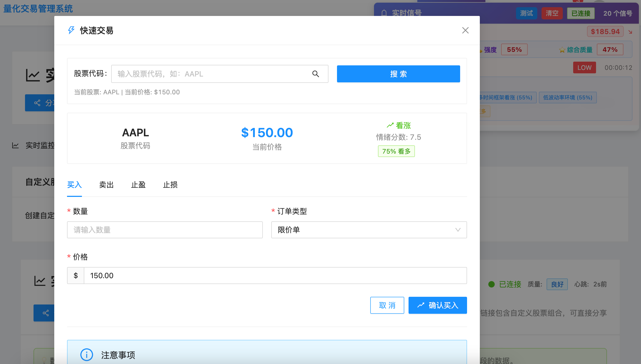Image resolution: width=641 pixels, height=364 pixels.
Task: Click the 47% quality tag
Action: (x=610, y=50)
